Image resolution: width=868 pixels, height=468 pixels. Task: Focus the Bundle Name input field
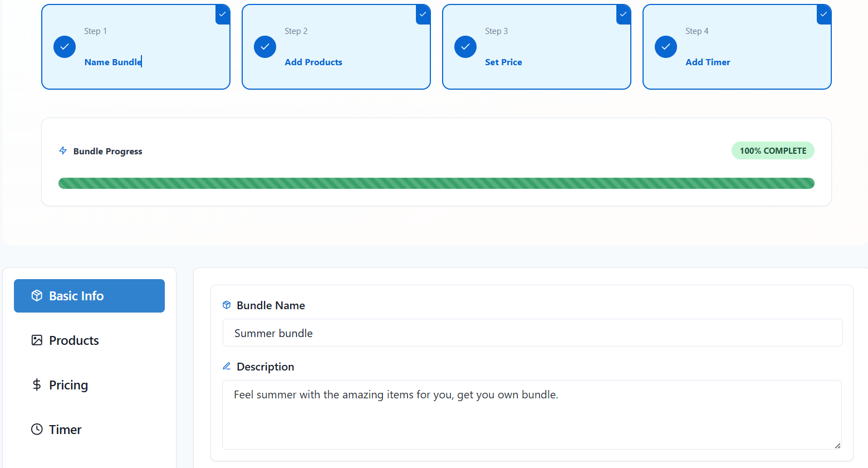click(532, 333)
